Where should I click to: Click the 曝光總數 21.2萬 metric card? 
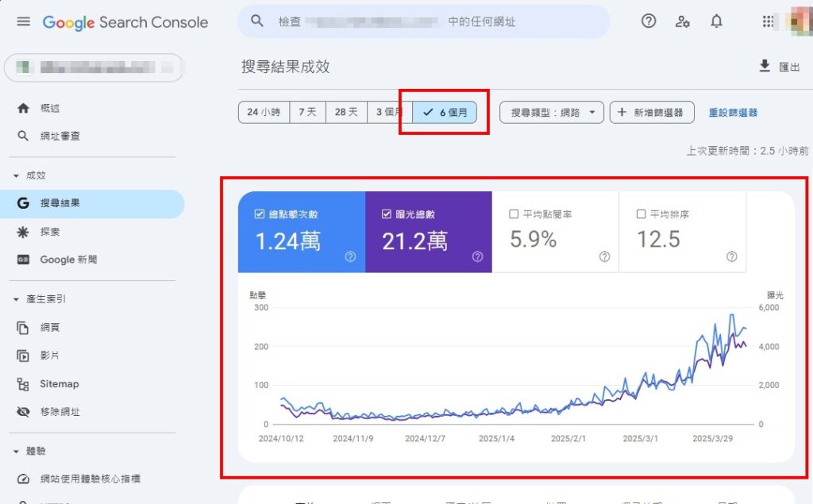pyautogui.click(x=429, y=232)
